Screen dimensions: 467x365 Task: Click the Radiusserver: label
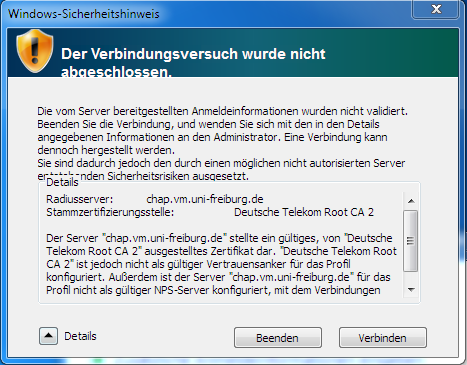tap(80, 199)
